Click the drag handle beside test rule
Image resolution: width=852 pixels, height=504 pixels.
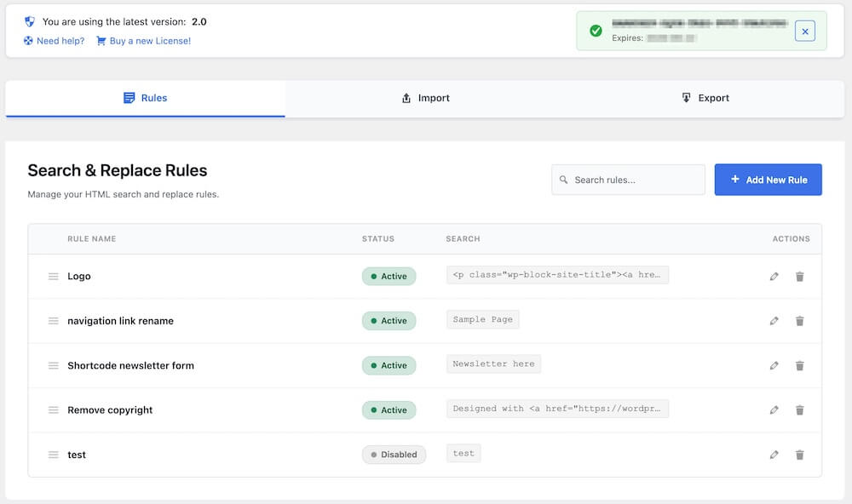point(53,455)
